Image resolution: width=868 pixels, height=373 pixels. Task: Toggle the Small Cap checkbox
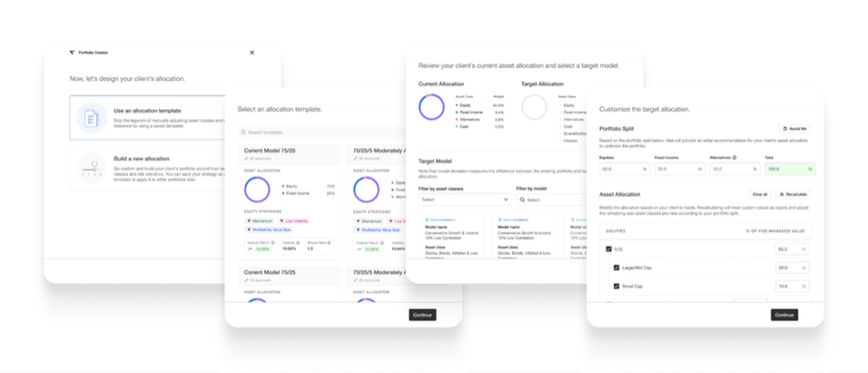coord(616,286)
